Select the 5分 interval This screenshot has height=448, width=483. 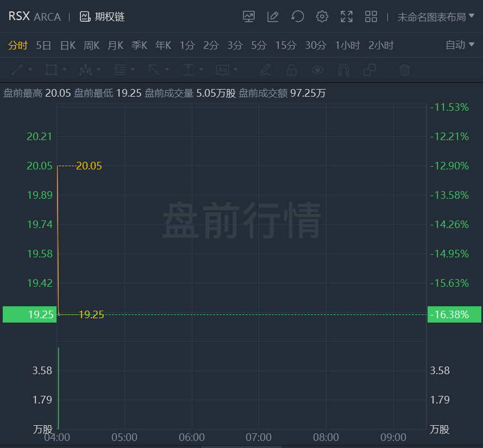point(259,45)
